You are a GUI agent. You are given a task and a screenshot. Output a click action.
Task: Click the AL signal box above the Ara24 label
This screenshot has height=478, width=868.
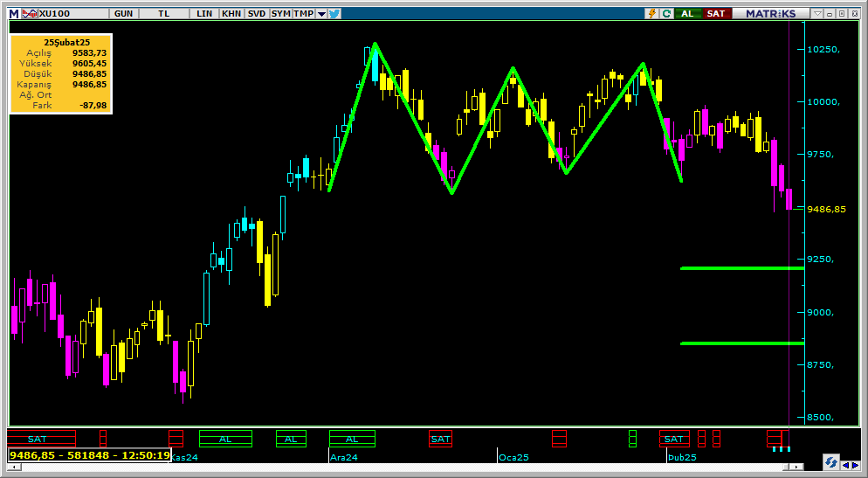coord(352,439)
